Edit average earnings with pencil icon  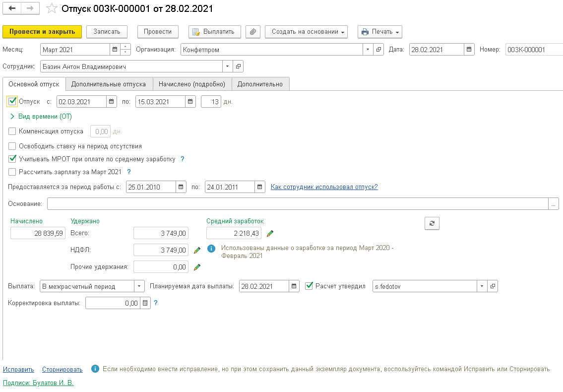(x=270, y=233)
